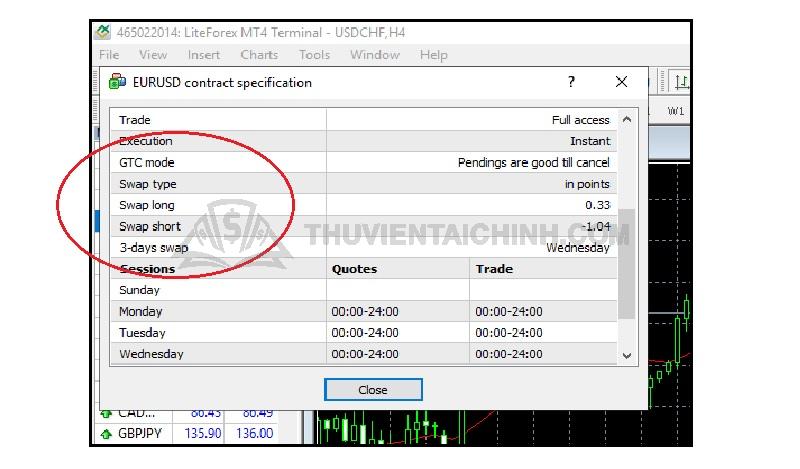The width and height of the screenshot is (800, 469).
Task: Select GBPJPY in Market Watch
Action: click(140, 433)
